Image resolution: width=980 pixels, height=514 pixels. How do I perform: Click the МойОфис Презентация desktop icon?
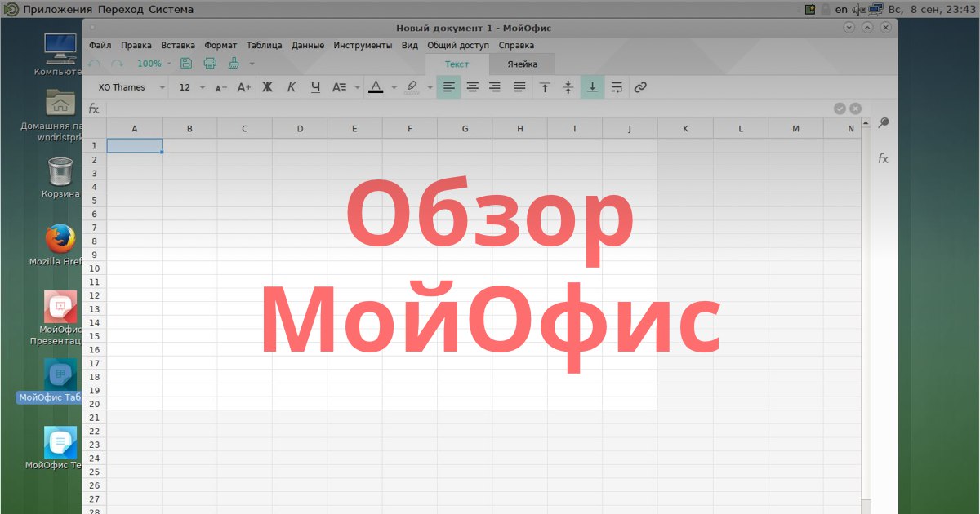60,307
